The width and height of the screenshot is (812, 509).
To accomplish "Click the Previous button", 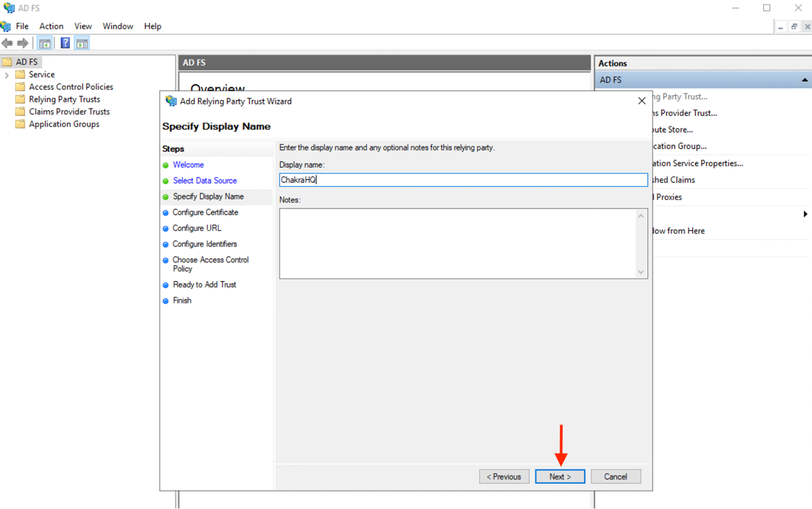I will coord(504,476).
